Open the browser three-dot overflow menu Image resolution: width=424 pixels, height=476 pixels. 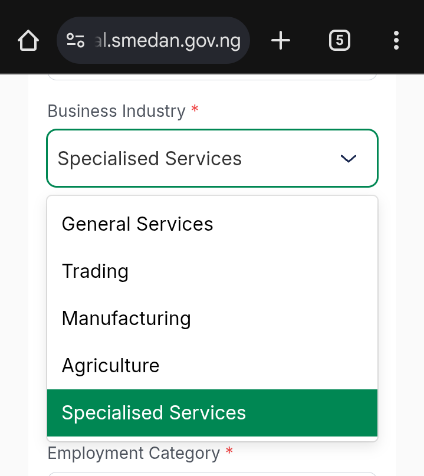(x=396, y=41)
